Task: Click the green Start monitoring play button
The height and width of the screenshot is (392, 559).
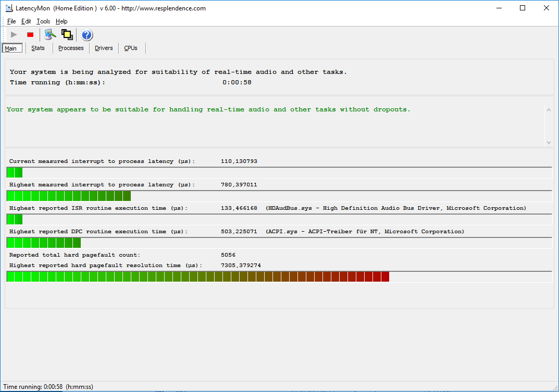Action: click(x=14, y=34)
